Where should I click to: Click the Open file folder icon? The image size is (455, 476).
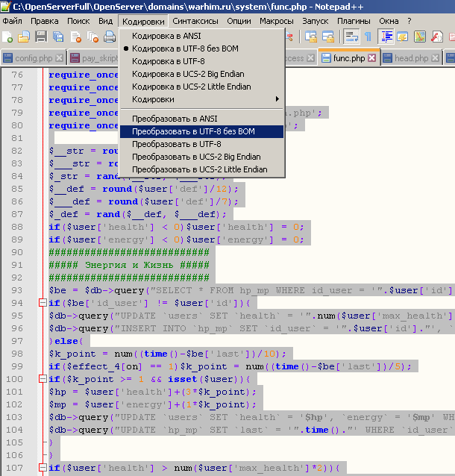coord(24,37)
